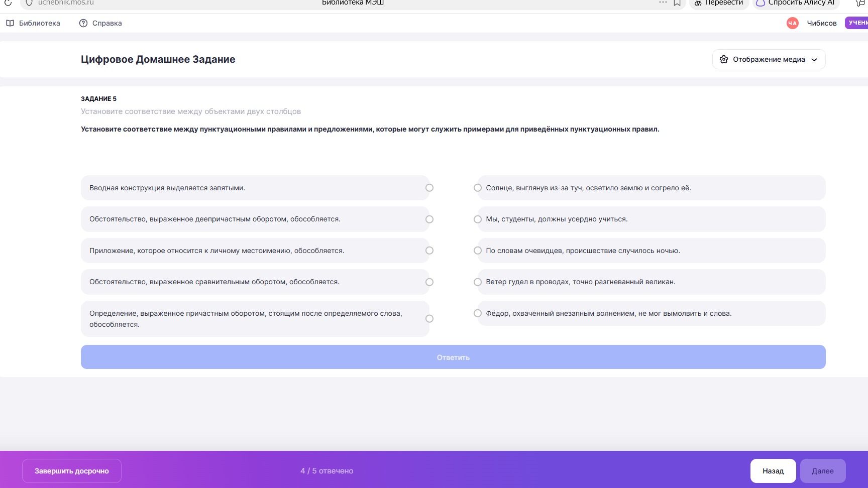Click the Ответить submit button

point(453,357)
